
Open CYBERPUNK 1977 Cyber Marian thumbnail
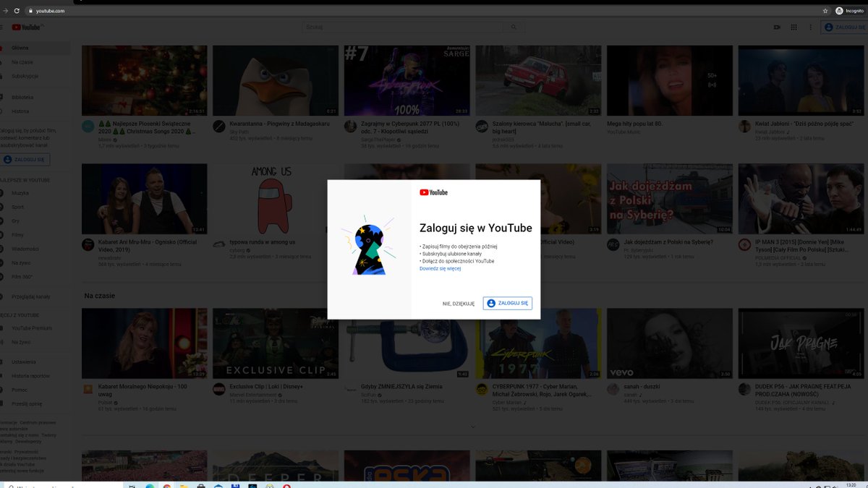(538, 344)
